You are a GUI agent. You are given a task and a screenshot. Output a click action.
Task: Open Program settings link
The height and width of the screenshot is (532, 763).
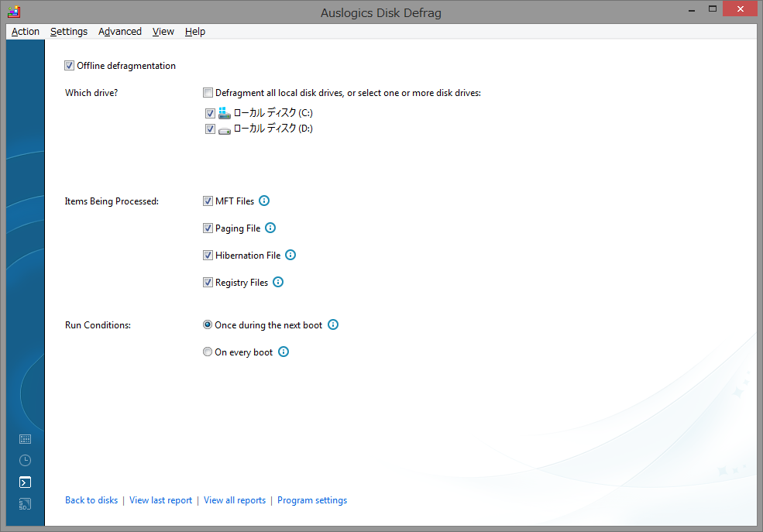point(312,500)
